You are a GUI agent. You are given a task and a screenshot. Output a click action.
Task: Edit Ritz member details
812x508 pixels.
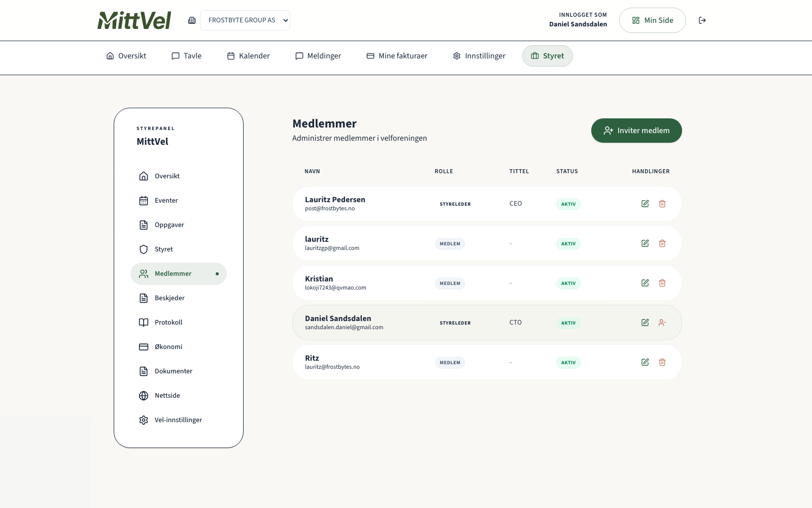coord(645,362)
